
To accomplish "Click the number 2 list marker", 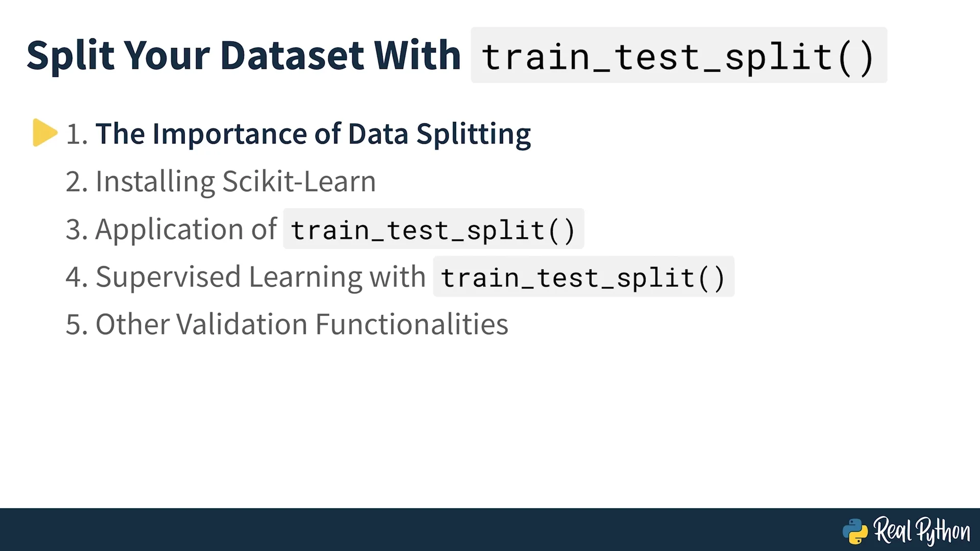I will click(x=77, y=182).
